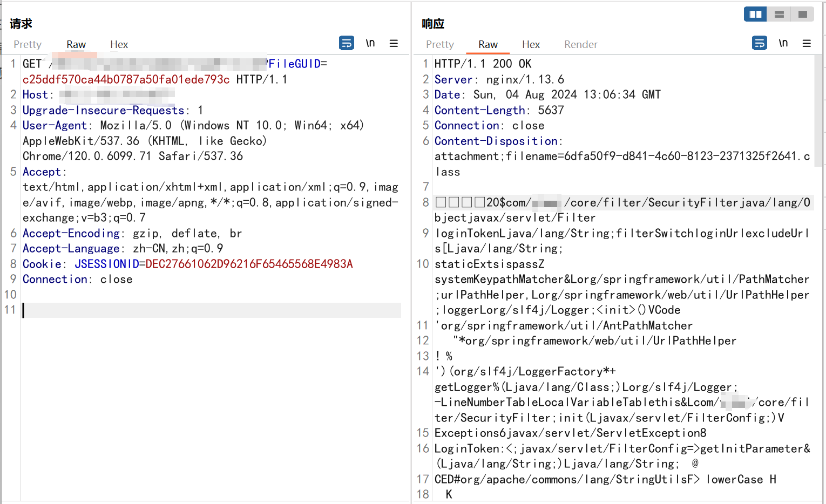Switch to the top/bottom split layout
The height and width of the screenshot is (504, 826).
pos(779,14)
